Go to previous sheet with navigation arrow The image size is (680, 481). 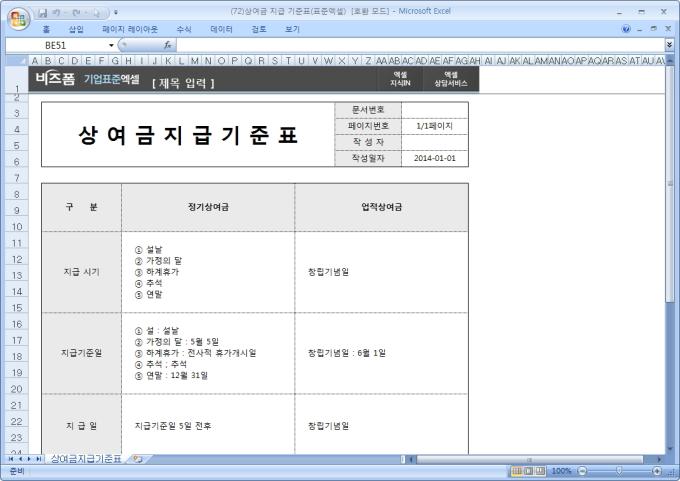[20, 459]
